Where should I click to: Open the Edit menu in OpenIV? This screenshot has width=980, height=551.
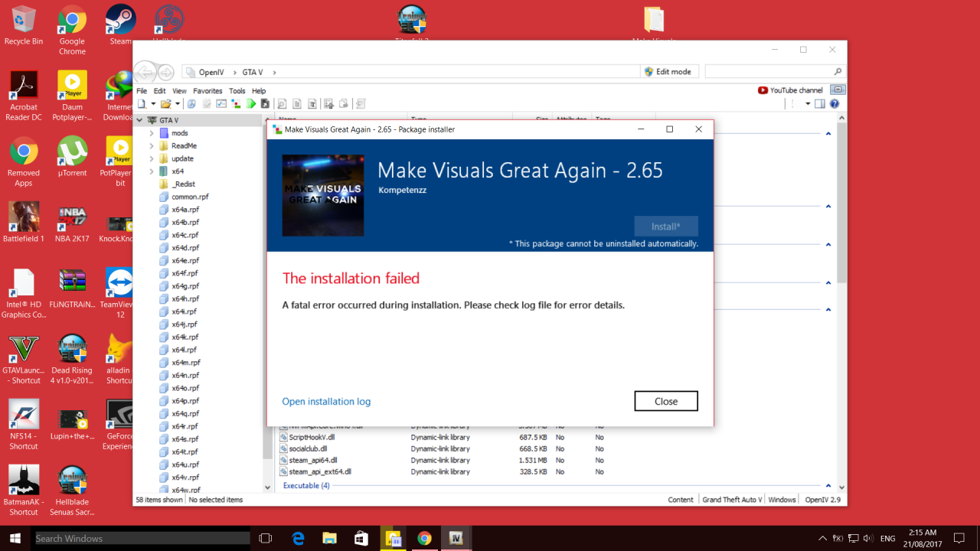(x=159, y=90)
